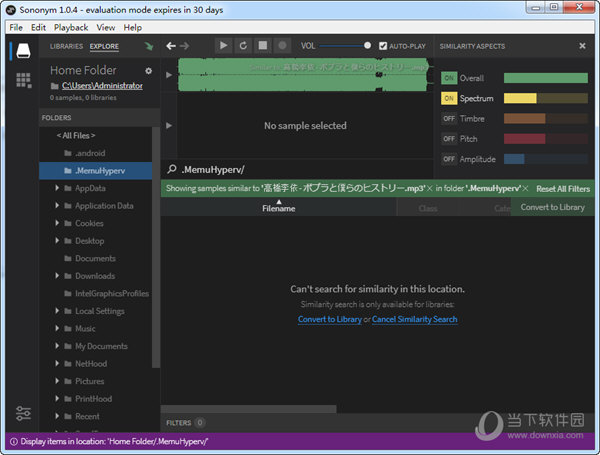Adjust the Spectrum weight bar

pos(546,98)
